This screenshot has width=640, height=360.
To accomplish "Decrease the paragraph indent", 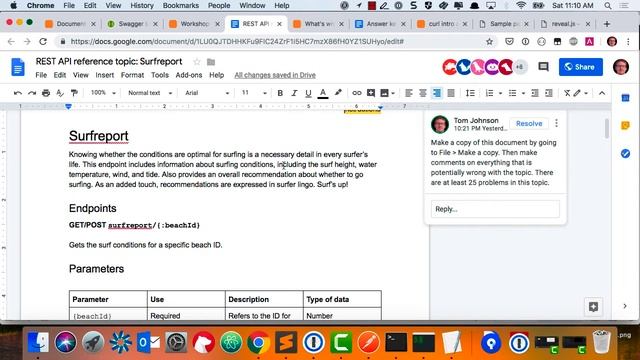I will click(535, 93).
